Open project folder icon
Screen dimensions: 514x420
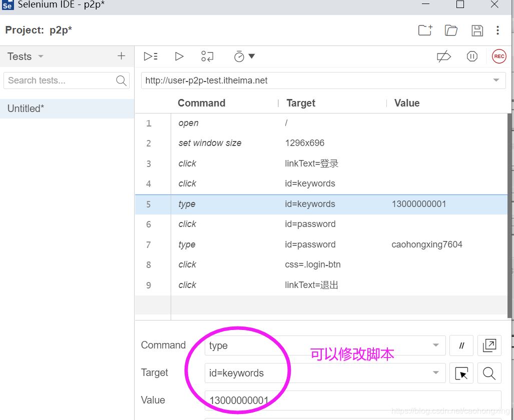451,30
